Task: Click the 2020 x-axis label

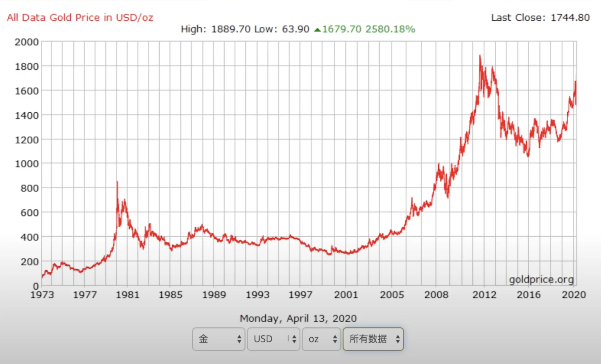Action: coord(574,295)
